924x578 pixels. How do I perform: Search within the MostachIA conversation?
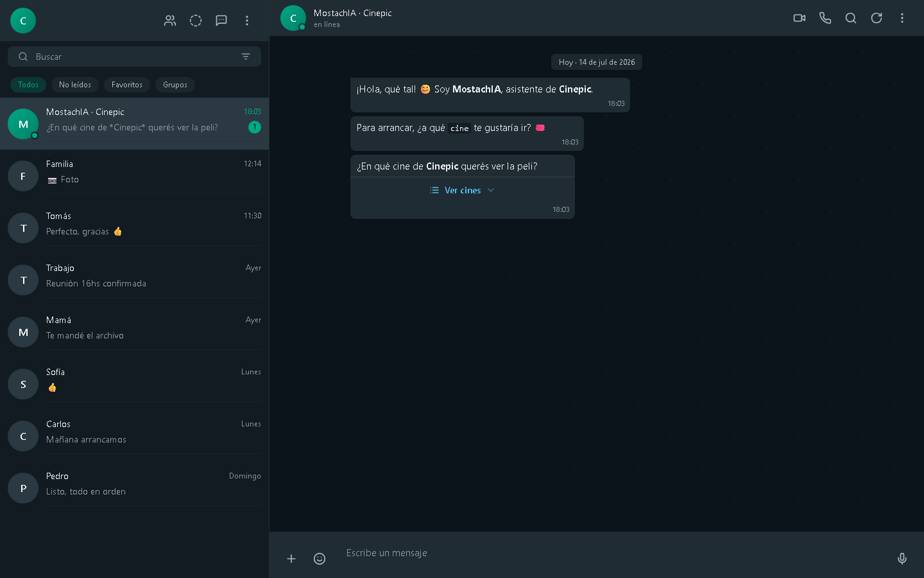851,18
